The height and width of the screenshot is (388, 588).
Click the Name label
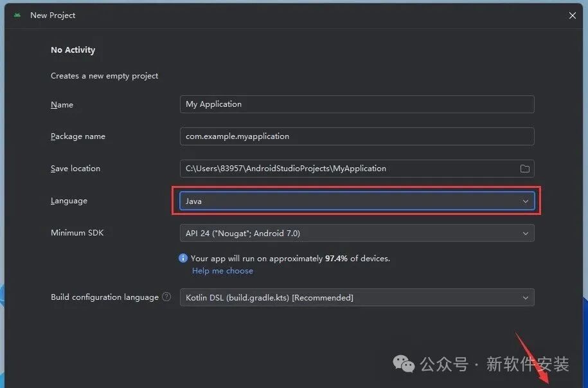point(62,105)
